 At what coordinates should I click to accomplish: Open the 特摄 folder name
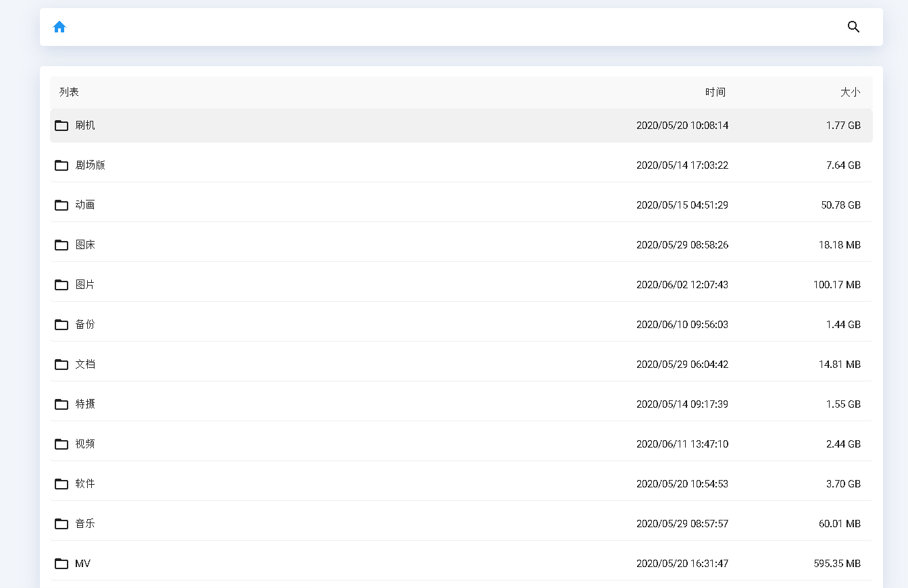pos(85,404)
